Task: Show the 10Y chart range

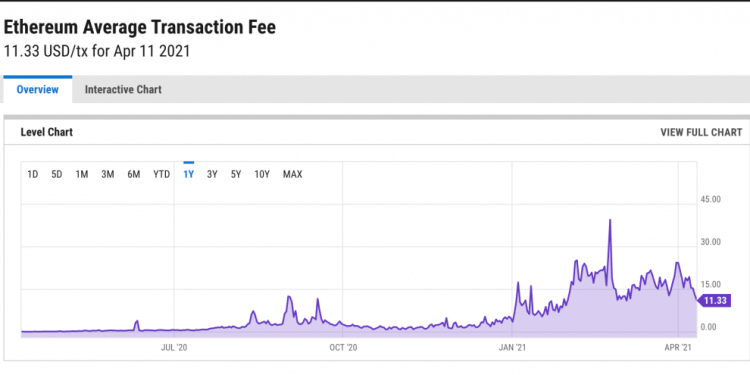Action: [262, 175]
